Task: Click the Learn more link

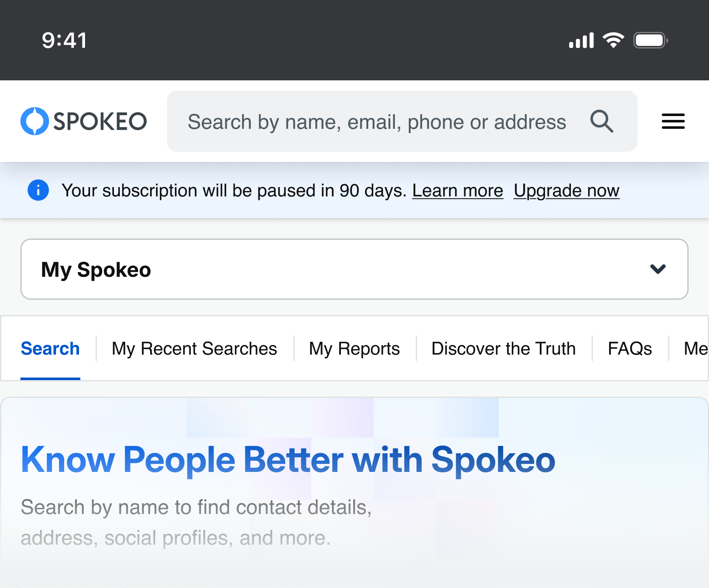Action: [x=457, y=190]
